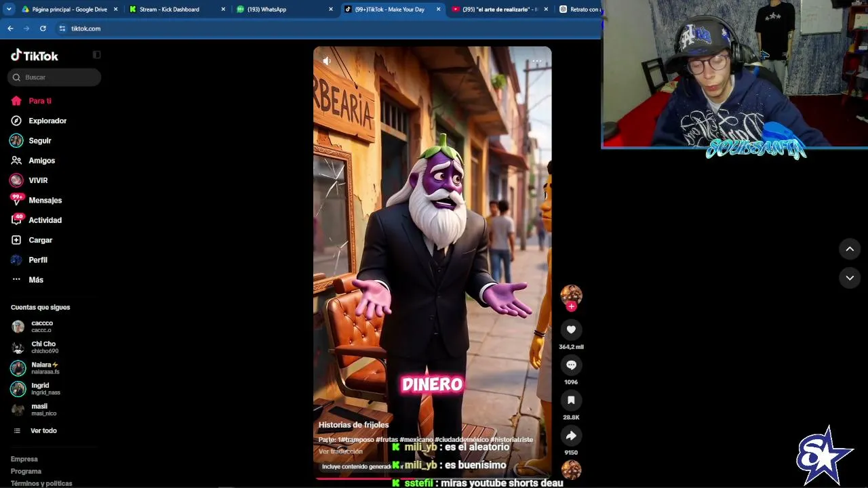Expand the Empresa footer section
The height and width of the screenshot is (488, 868).
(x=24, y=459)
